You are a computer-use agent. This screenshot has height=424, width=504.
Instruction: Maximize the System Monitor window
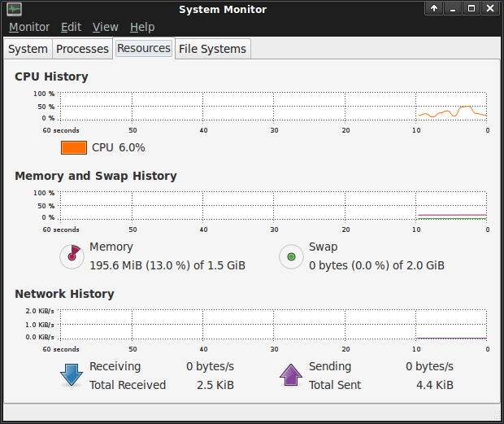coord(471,9)
